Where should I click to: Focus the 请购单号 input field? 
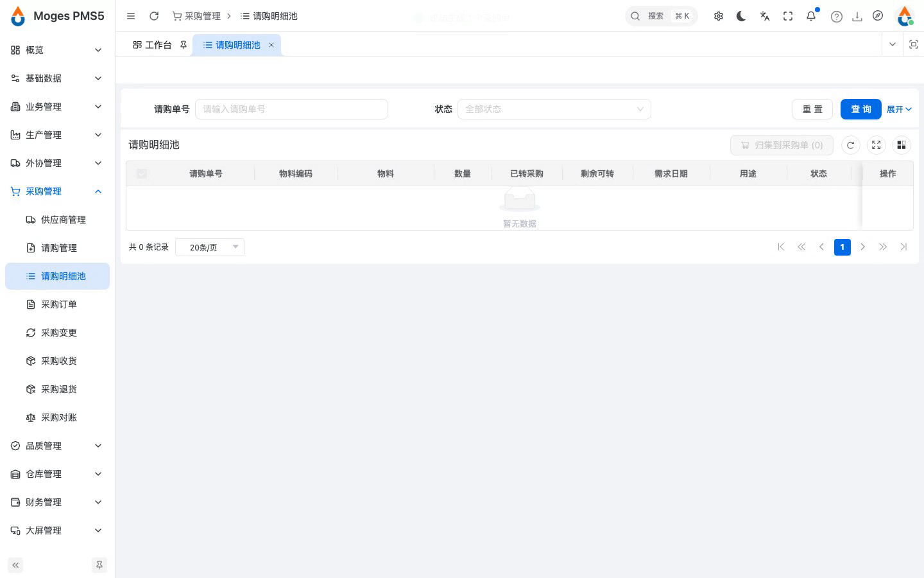pyautogui.click(x=291, y=109)
